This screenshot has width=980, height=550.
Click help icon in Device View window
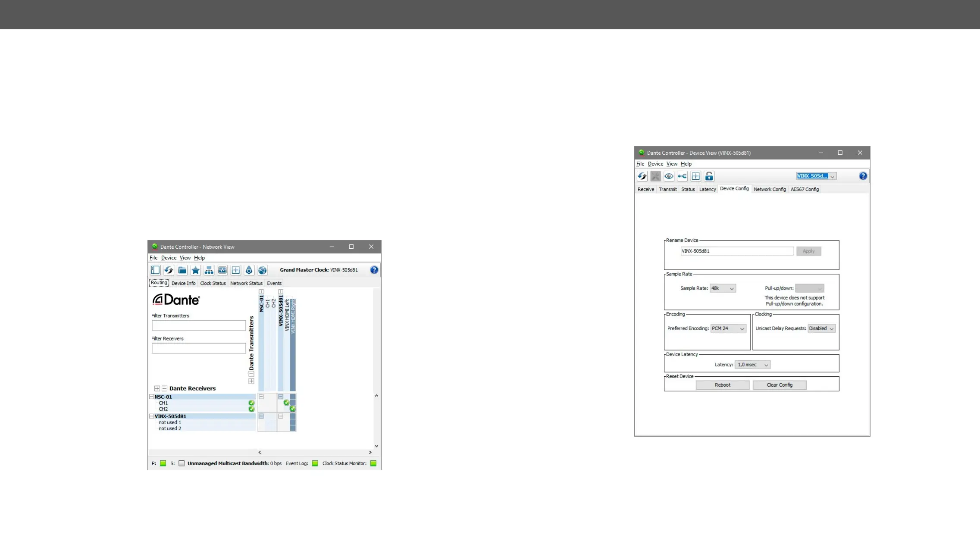pos(863,176)
